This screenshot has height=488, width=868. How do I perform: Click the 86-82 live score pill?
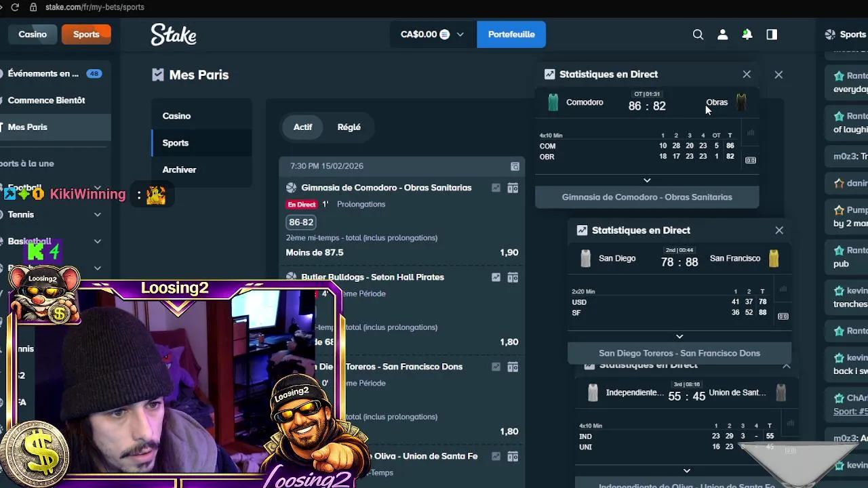click(x=301, y=222)
